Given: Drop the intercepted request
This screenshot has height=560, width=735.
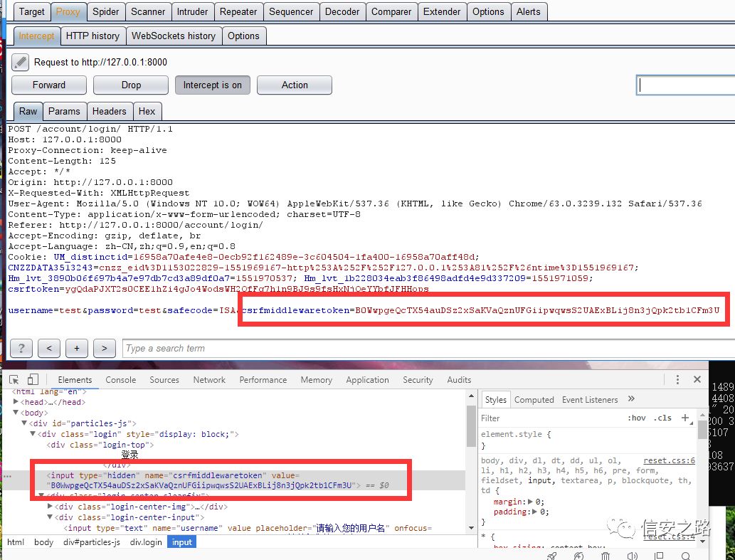Looking at the screenshot, I should click(x=131, y=85).
